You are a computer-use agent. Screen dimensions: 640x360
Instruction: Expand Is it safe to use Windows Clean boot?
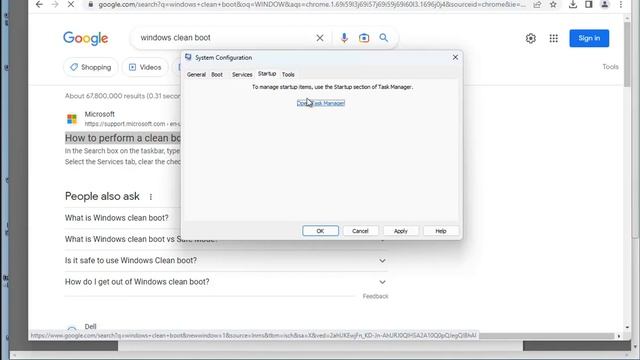pos(226,260)
